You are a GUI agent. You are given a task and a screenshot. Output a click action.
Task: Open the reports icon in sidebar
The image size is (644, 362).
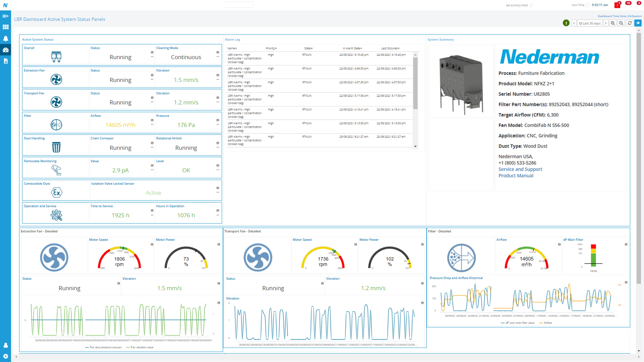tap(6, 61)
